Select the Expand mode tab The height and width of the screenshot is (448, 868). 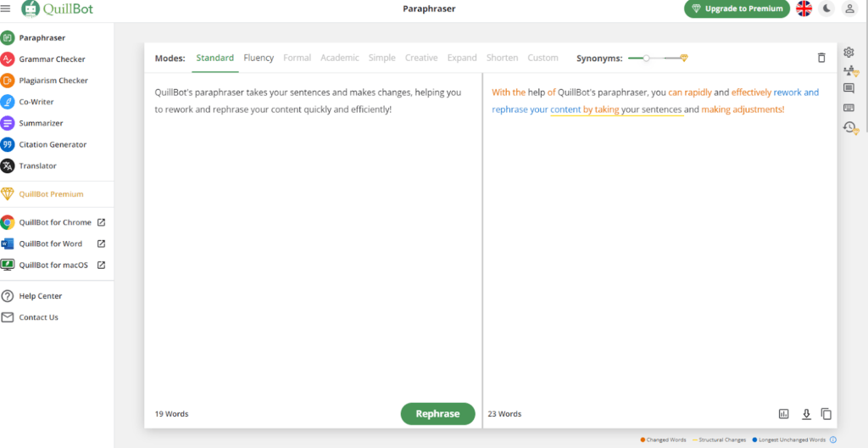462,58
